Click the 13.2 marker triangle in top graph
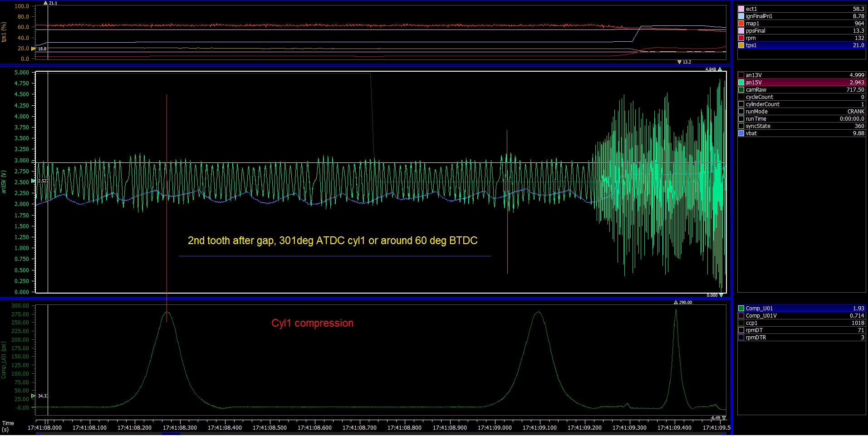This screenshot has width=868, height=446. tap(679, 62)
